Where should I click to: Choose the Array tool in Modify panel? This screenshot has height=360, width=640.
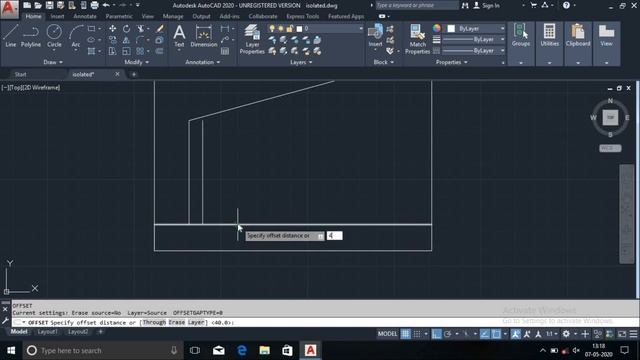(140, 51)
